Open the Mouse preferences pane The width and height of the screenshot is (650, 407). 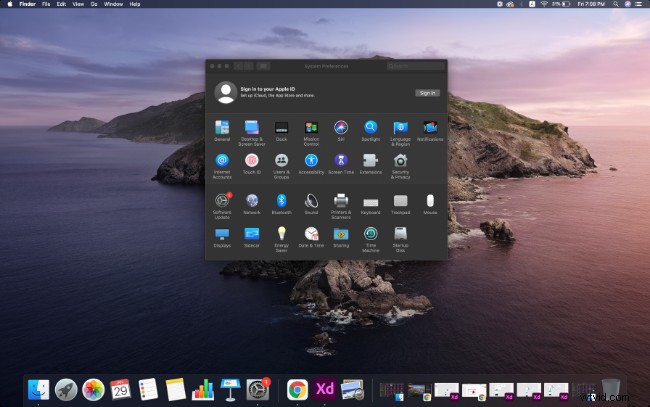coord(430,201)
